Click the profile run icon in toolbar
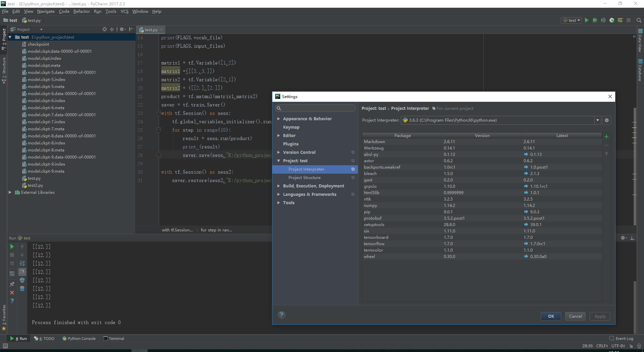Screen dimensions: 644x352 [x=612, y=20]
